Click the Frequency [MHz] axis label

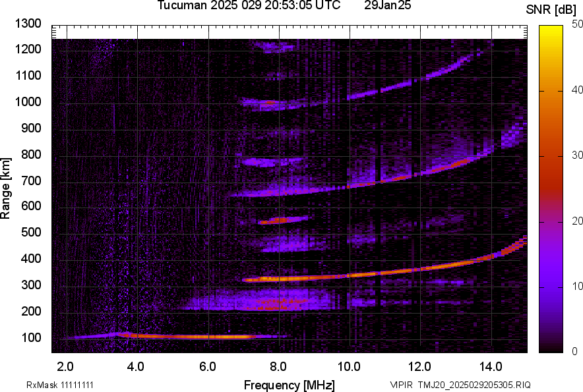tap(289, 385)
